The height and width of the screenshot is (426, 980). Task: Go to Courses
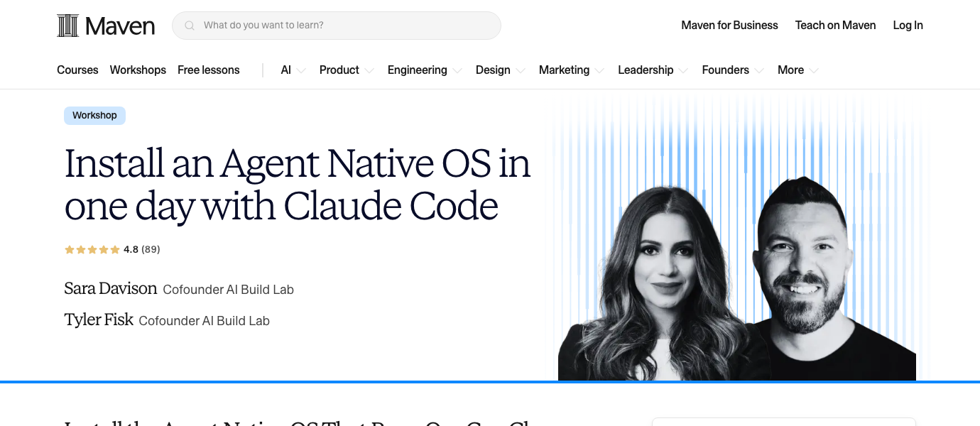[x=77, y=70]
